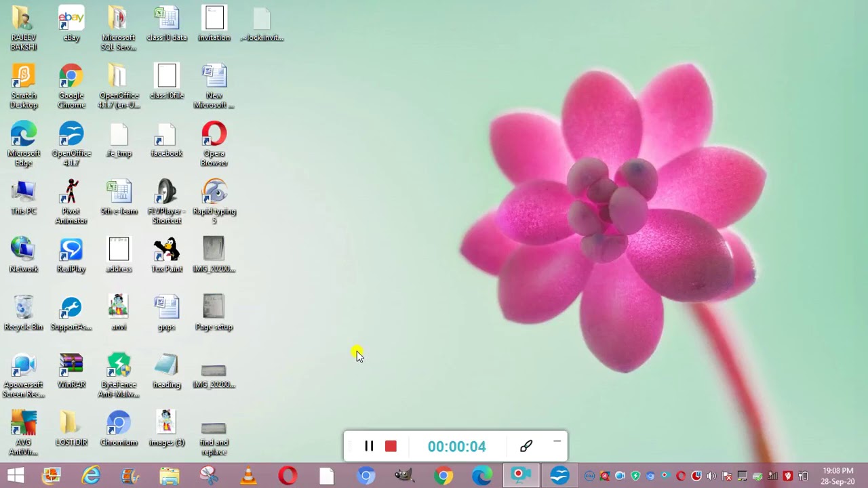Select the images (3) picture file
Screen dimensions: 868x488
click(167, 428)
